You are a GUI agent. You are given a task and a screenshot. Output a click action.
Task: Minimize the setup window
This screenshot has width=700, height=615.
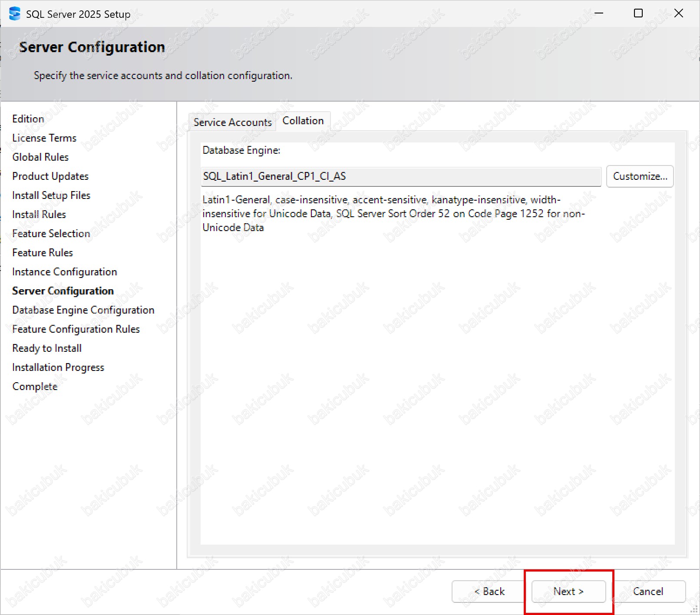click(x=599, y=13)
